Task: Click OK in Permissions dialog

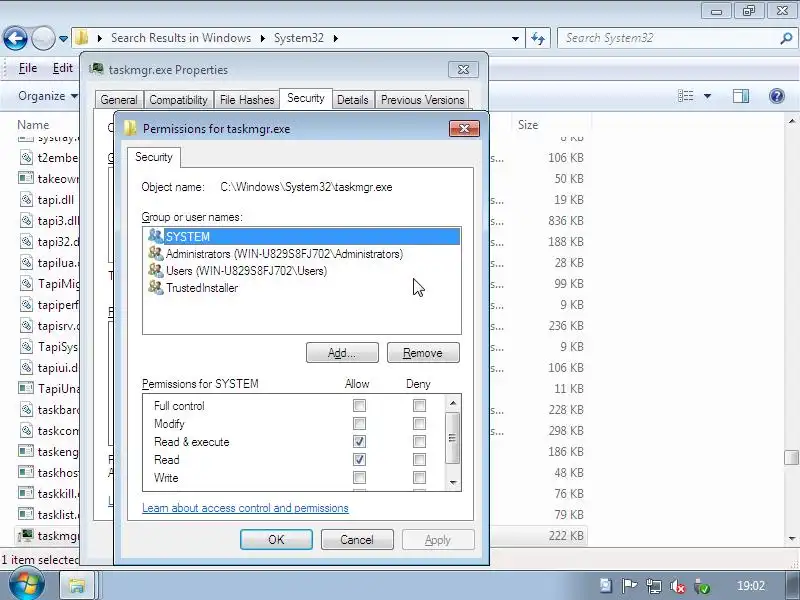Action: tap(276, 540)
